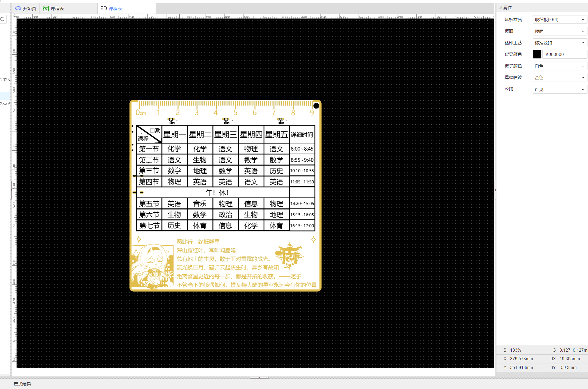The width and height of the screenshot is (588, 389).
Task: Toggle 丝印 visibility dropdown showing 可见
Action: [x=559, y=89]
